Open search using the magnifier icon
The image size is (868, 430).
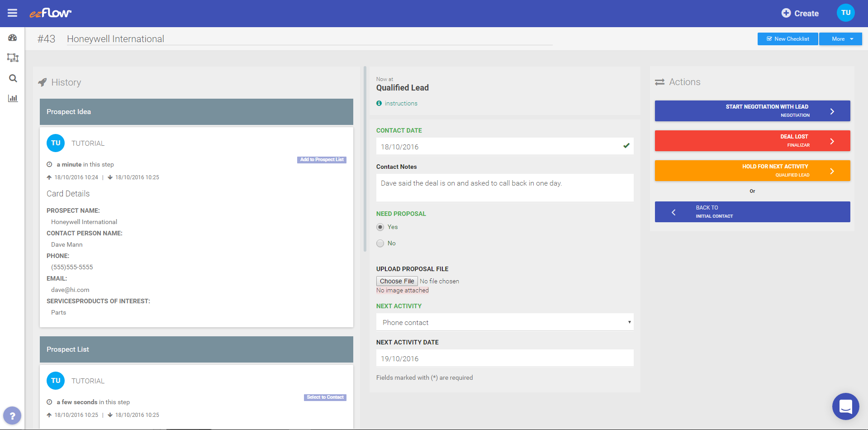point(13,78)
